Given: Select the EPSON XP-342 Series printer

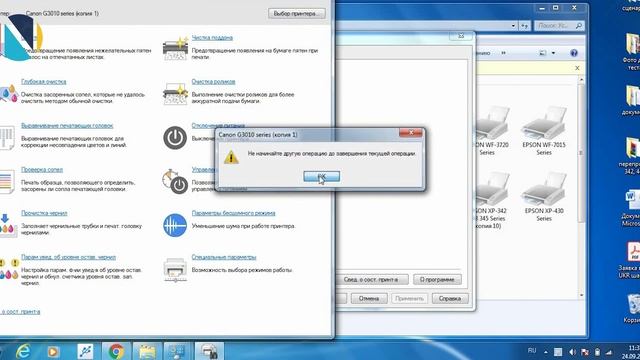Looking at the screenshot, I should point(491,200).
